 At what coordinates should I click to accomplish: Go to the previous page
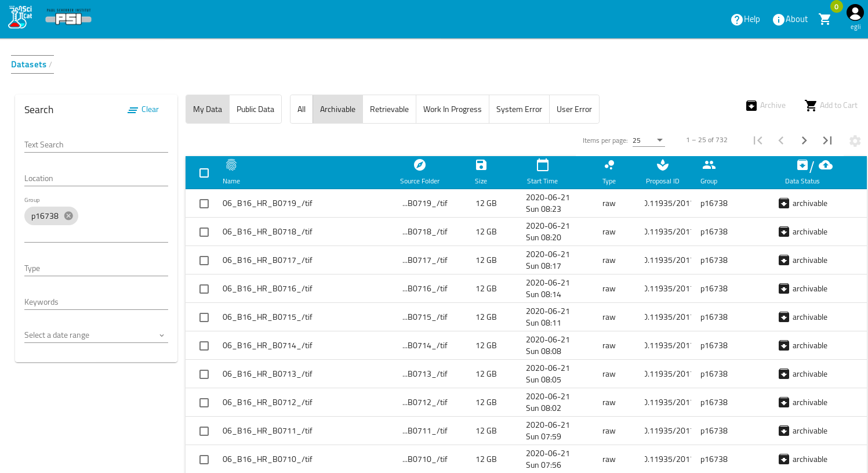[781, 140]
